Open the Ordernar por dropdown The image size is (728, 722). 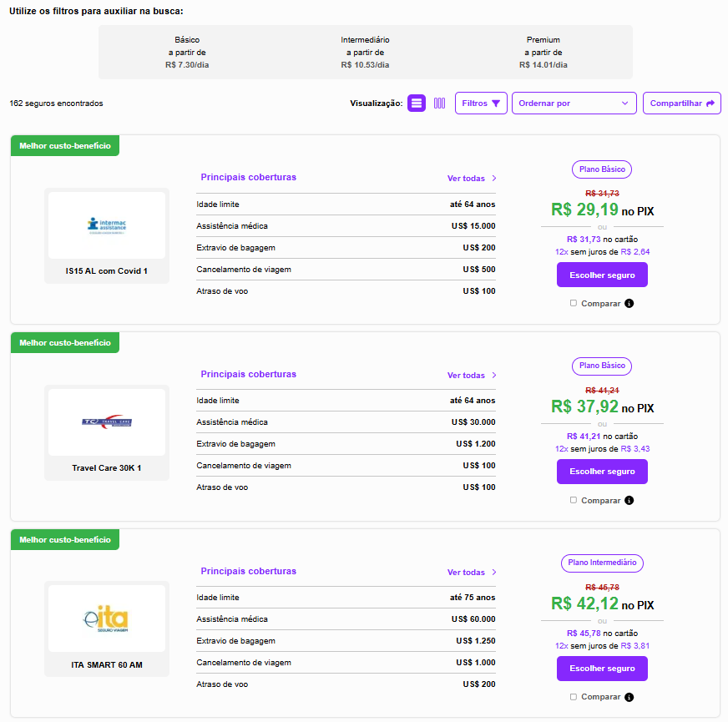[574, 103]
